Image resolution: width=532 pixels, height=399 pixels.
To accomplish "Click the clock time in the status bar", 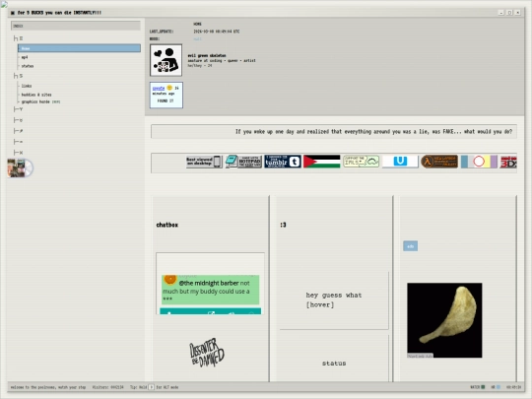I will pos(513,387).
